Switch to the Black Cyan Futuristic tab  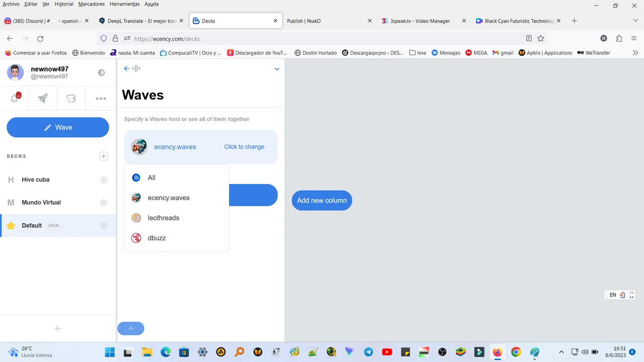click(518, 21)
